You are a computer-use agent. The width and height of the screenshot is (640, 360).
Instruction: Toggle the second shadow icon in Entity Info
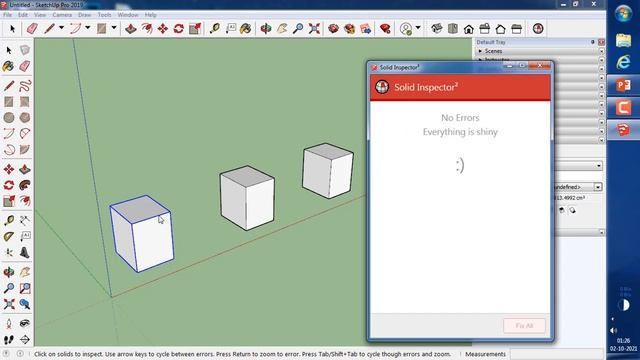click(572, 210)
